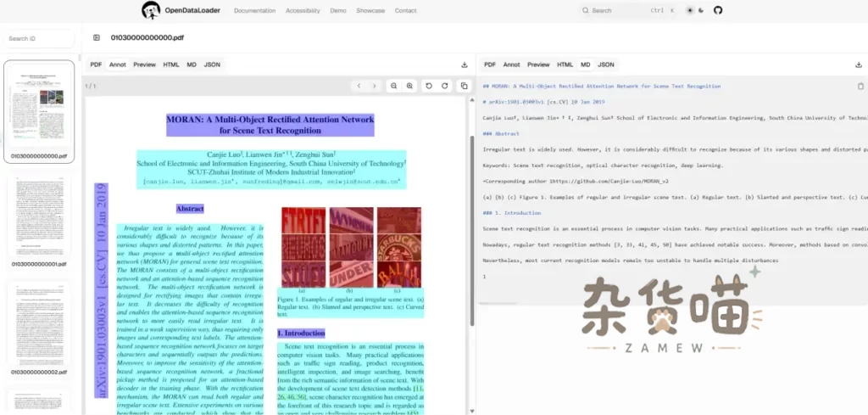Click the '1 / 1' page indicator

coord(90,86)
